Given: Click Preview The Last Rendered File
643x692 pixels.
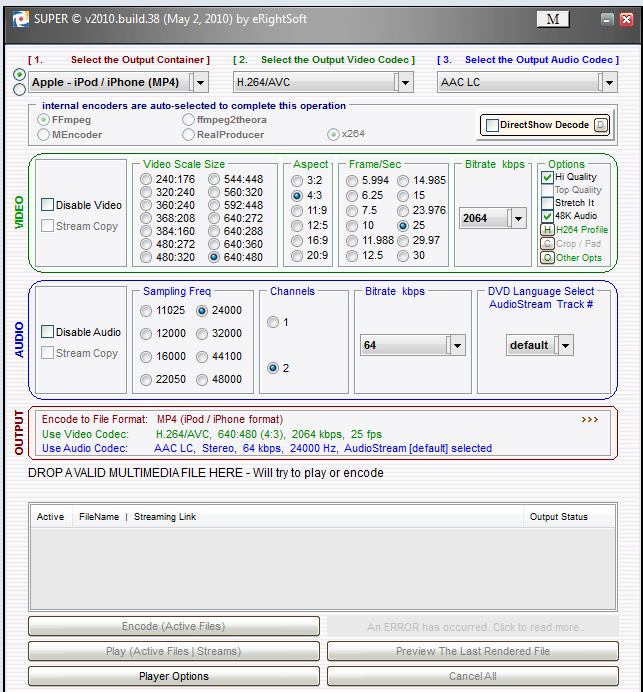Looking at the screenshot, I should click(473, 651).
